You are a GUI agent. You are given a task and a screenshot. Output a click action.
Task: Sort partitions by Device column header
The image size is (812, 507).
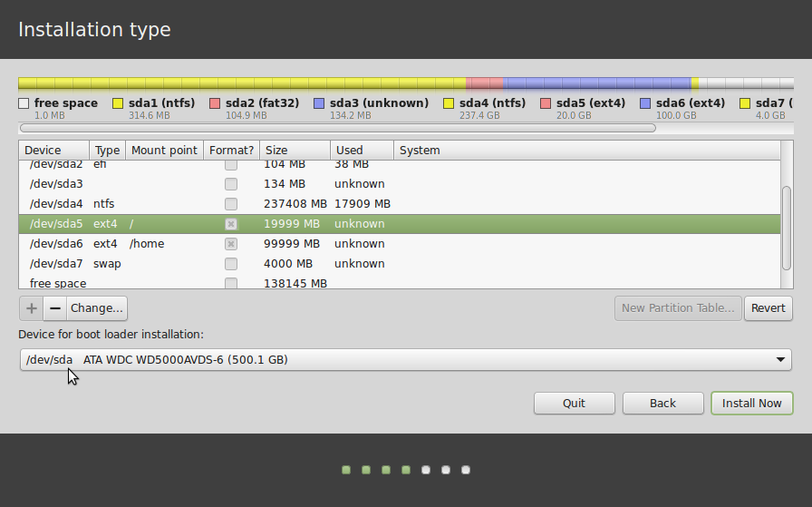point(53,151)
